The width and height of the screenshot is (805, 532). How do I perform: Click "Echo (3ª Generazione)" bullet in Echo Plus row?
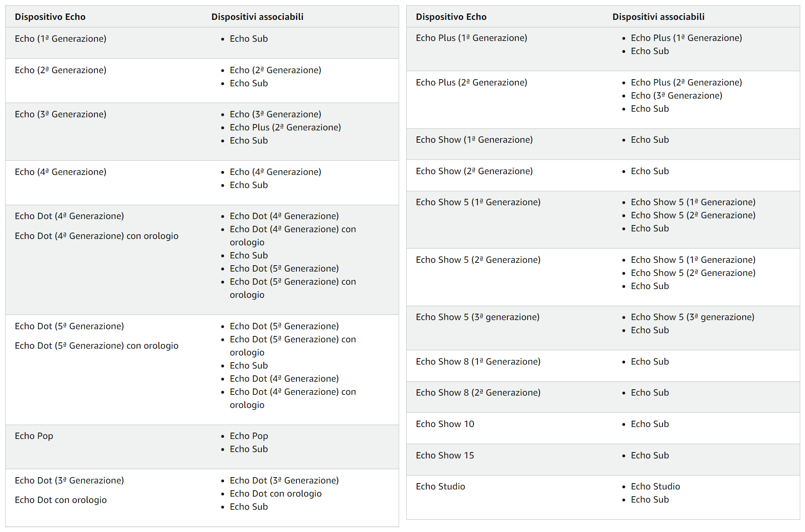[676, 95]
